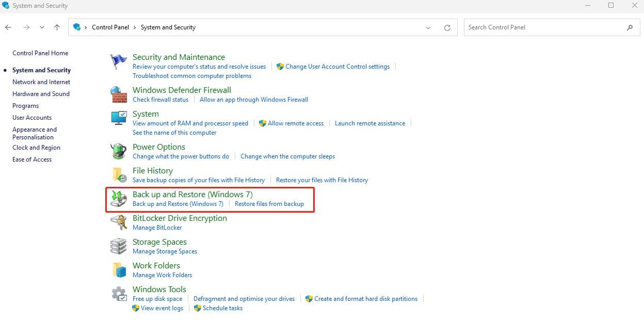Click Free up disk space
Viewport: 644px width, 320px height.
157,299
